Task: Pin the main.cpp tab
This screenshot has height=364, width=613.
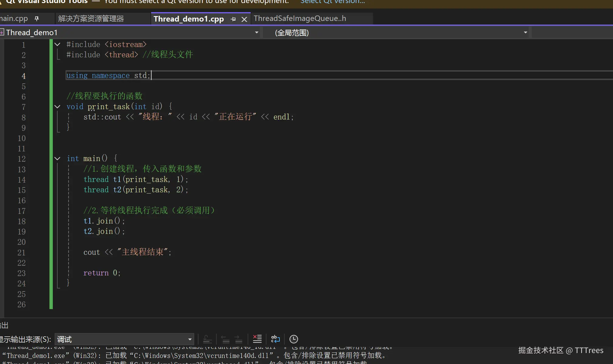Action: tap(37, 19)
